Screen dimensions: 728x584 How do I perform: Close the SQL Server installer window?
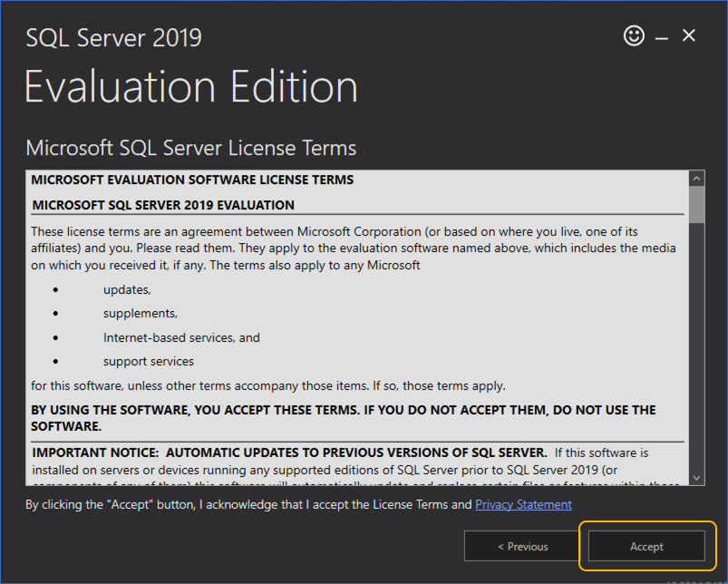click(688, 35)
